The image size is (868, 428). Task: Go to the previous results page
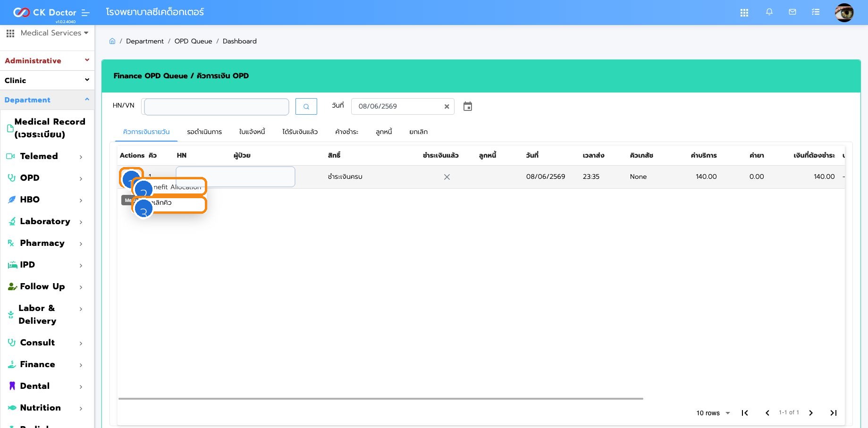coord(767,413)
